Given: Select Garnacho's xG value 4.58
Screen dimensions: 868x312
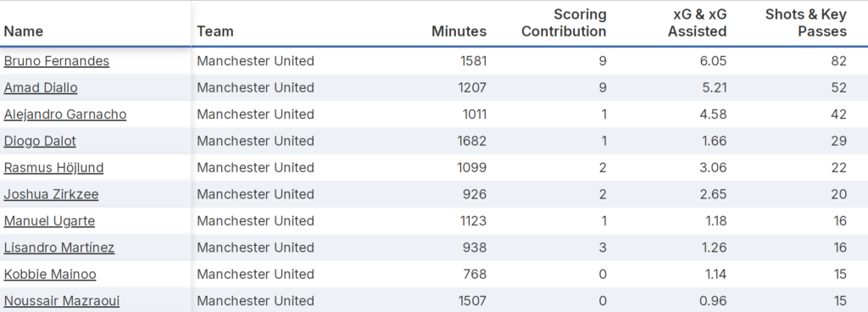Looking at the screenshot, I should click(x=713, y=114).
